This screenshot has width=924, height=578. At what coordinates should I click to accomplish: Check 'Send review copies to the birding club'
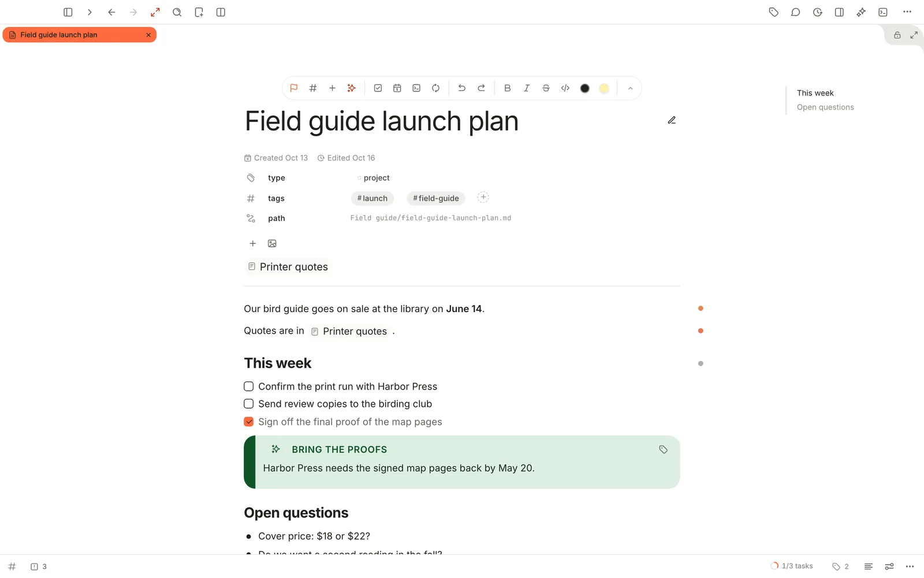pyautogui.click(x=249, y=403)
